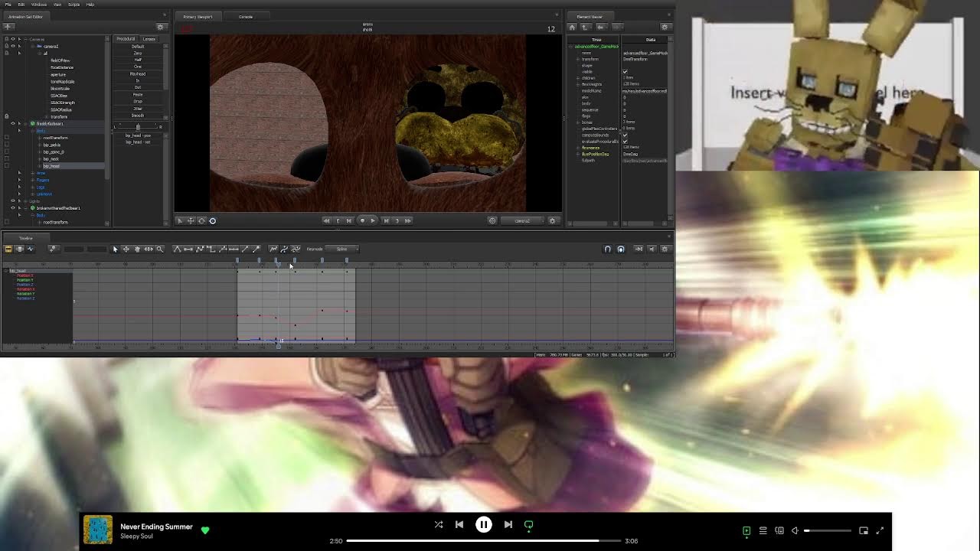Switch timeline to Motion Editor mode

tap(19, 249)
